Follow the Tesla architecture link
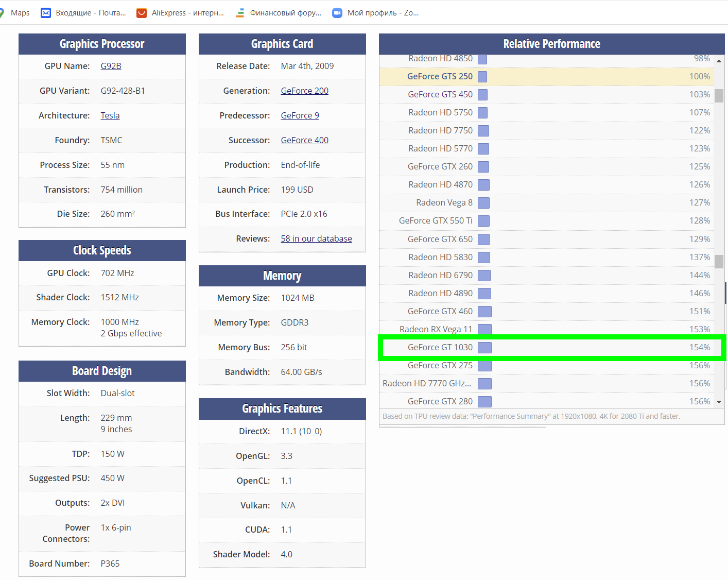This screenshot has height=580, width=728. click(x=110, y=115)
